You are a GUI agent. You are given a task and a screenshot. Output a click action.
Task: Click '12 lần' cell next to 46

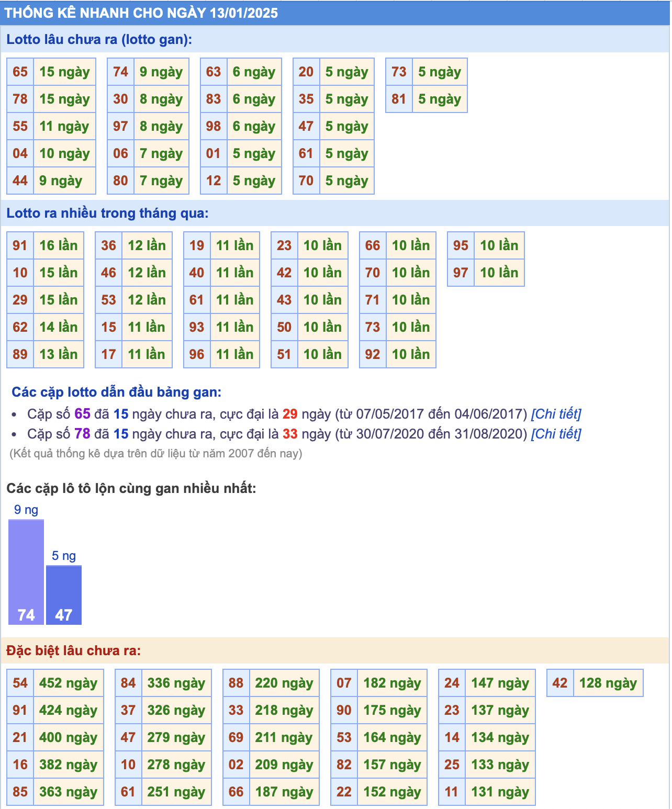(x=147, y=273)
